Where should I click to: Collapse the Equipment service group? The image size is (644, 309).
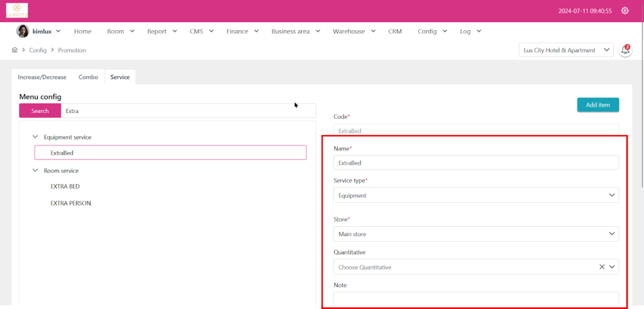click(x=35, y=137)
